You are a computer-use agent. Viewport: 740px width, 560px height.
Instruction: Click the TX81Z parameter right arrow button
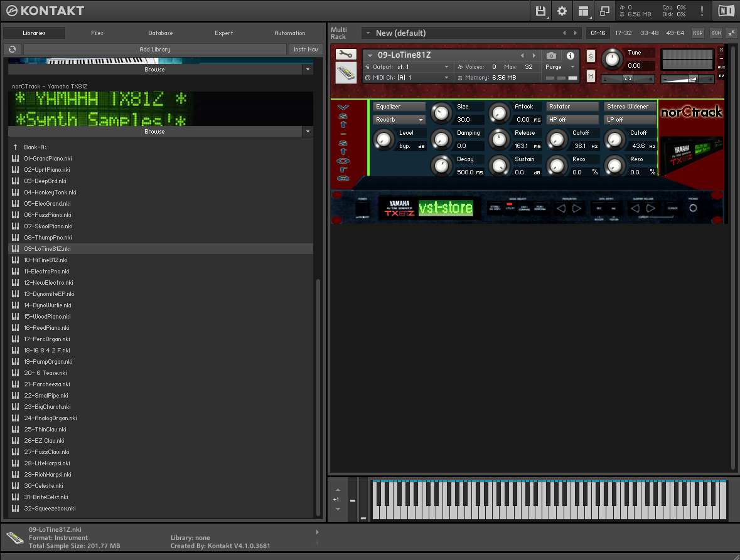point(577,208)
